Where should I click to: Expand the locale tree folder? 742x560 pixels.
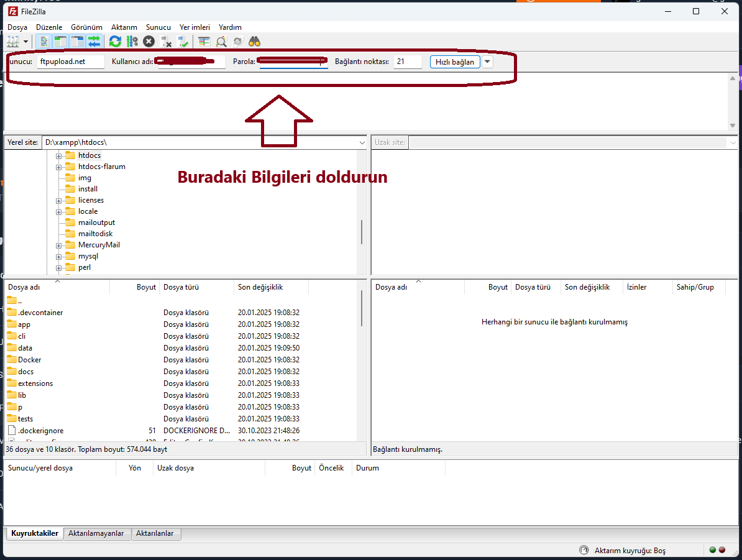(58, 211)
